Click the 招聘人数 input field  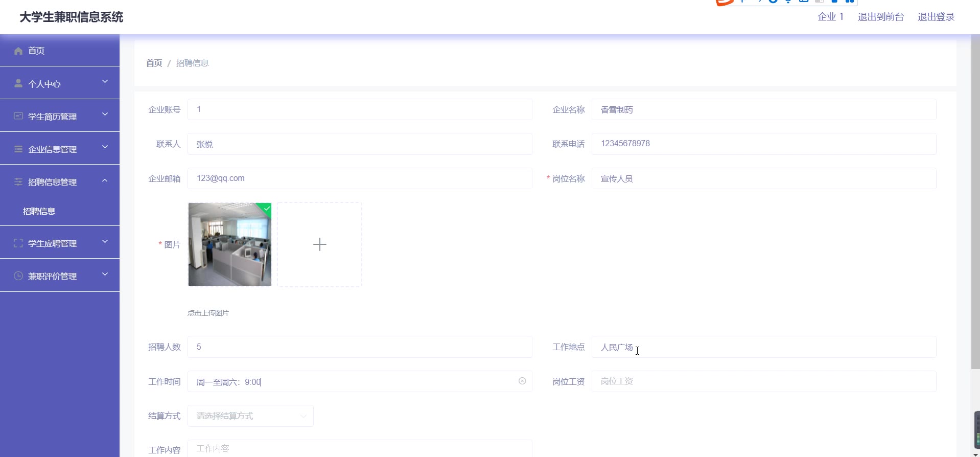click(360, 347)
